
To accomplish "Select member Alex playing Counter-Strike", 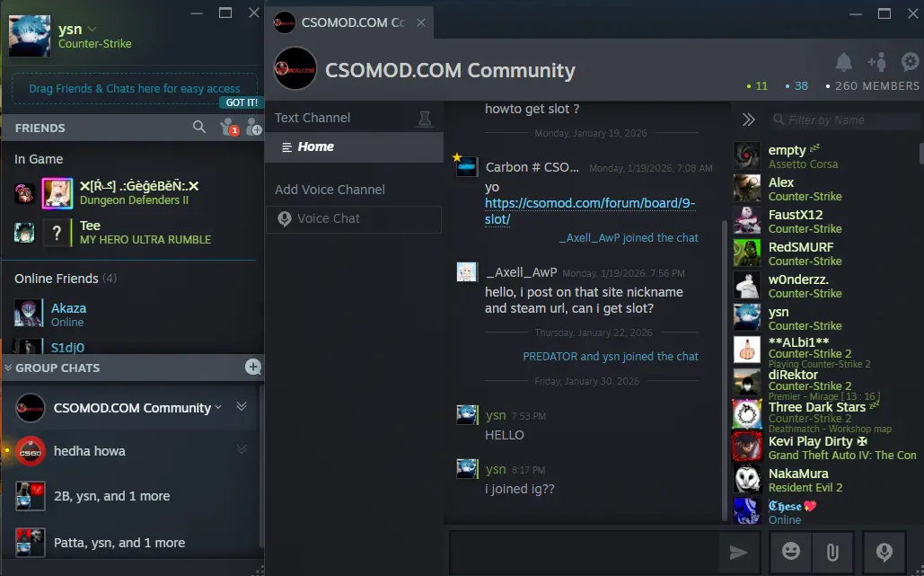I will tap(825, 189).
